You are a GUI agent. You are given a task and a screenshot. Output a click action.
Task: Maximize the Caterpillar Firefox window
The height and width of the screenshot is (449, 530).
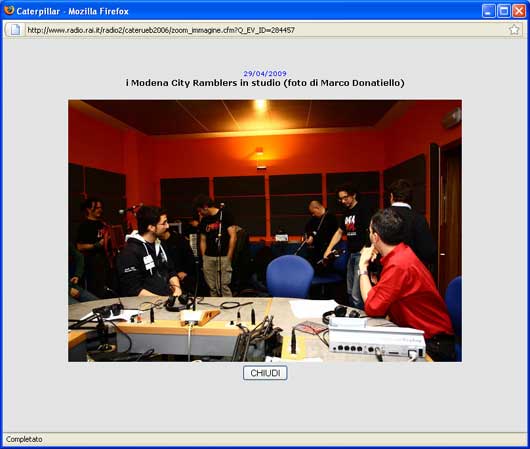tap(504, 11)
